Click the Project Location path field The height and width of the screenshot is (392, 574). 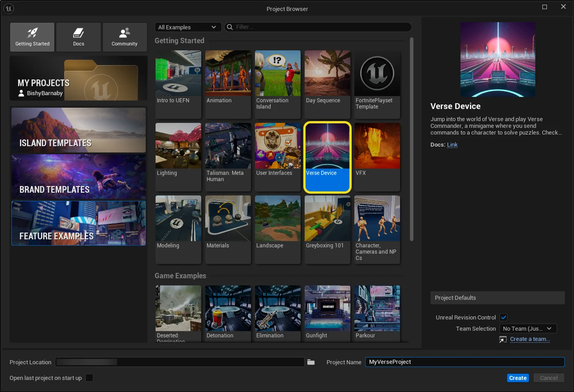pos(180,362)
